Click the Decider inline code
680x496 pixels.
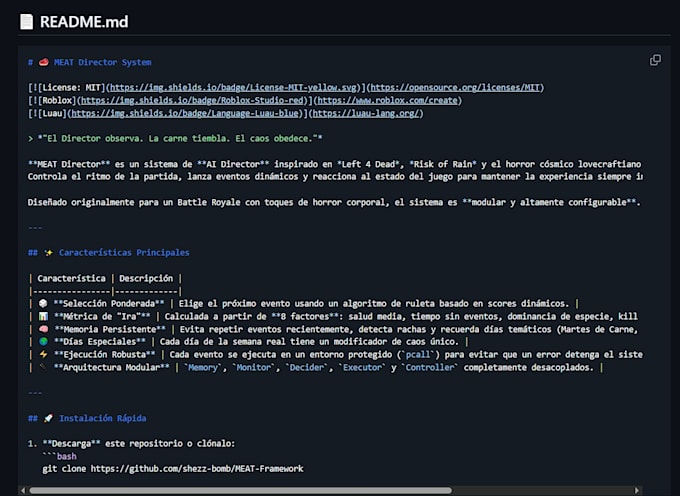tap(307, 368)
